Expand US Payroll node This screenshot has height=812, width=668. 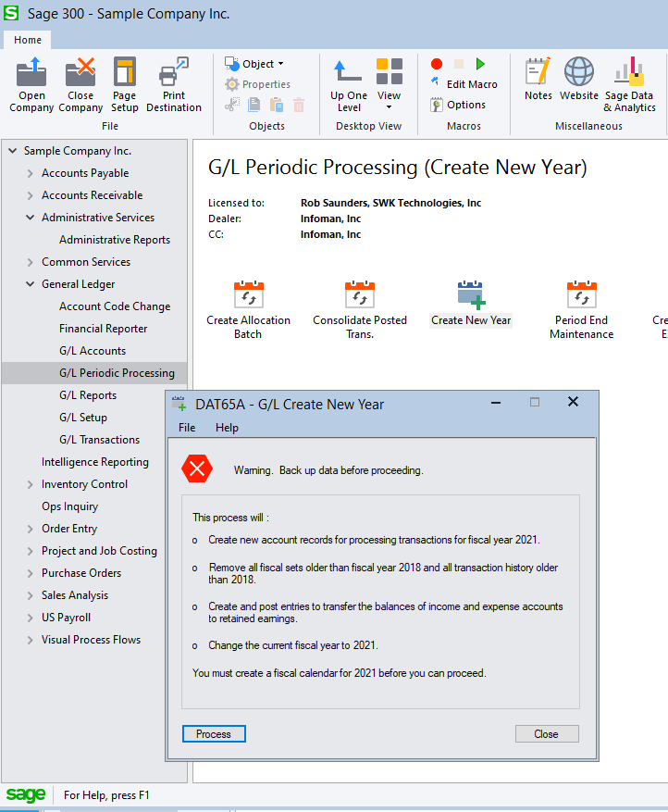pos(30,618)
